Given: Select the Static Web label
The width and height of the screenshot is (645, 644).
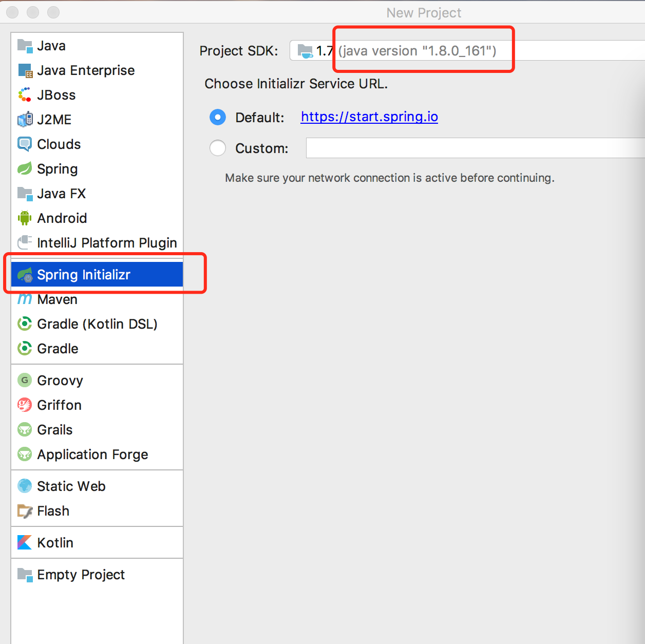Looking at the screenshot, I should [x=71, y=486].
